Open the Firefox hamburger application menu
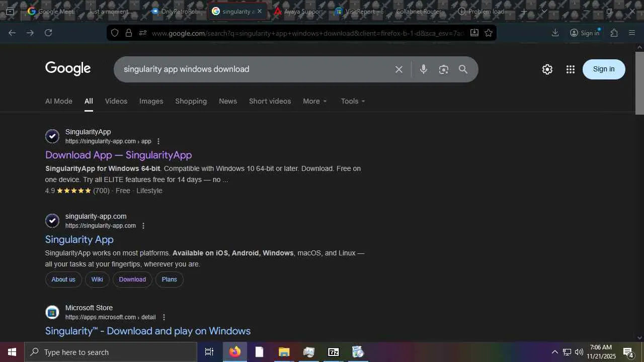Viewport: 644px width, 362px height. click(x=632, y=33)
